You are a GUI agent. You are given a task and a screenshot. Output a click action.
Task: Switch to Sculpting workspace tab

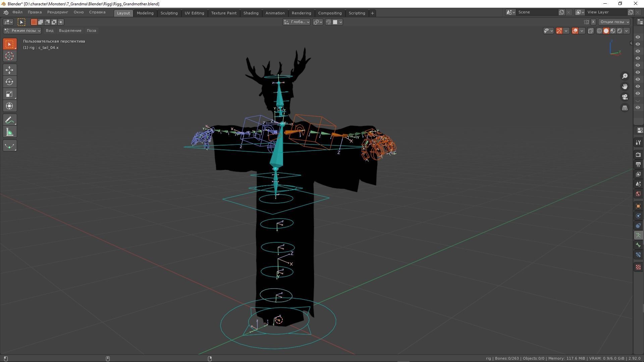point(169,13)
